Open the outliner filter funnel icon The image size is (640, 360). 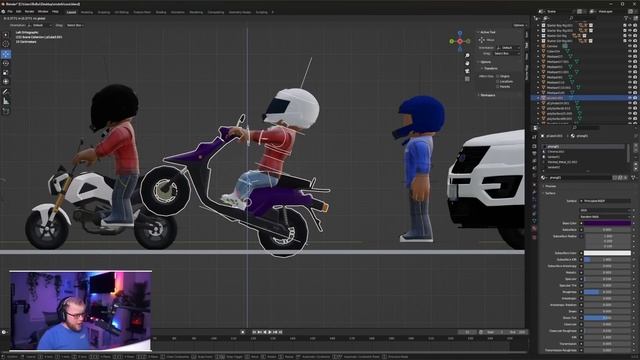coord(626,18)
